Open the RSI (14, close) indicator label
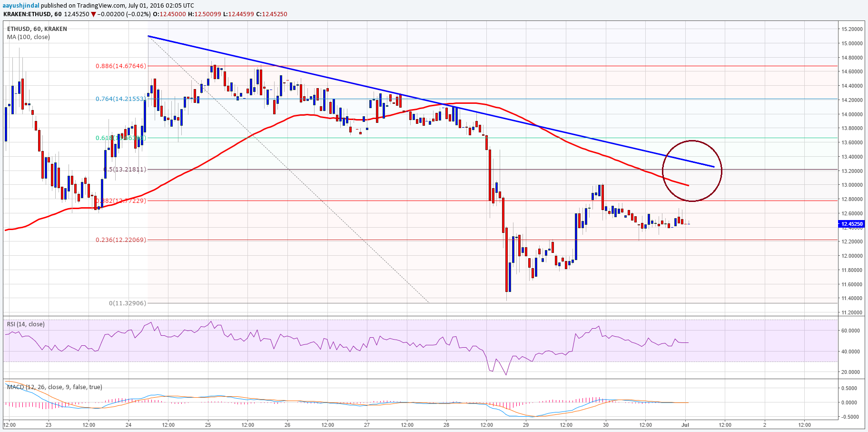The width and height of the screenshot is (868, 432). [26, 324]
